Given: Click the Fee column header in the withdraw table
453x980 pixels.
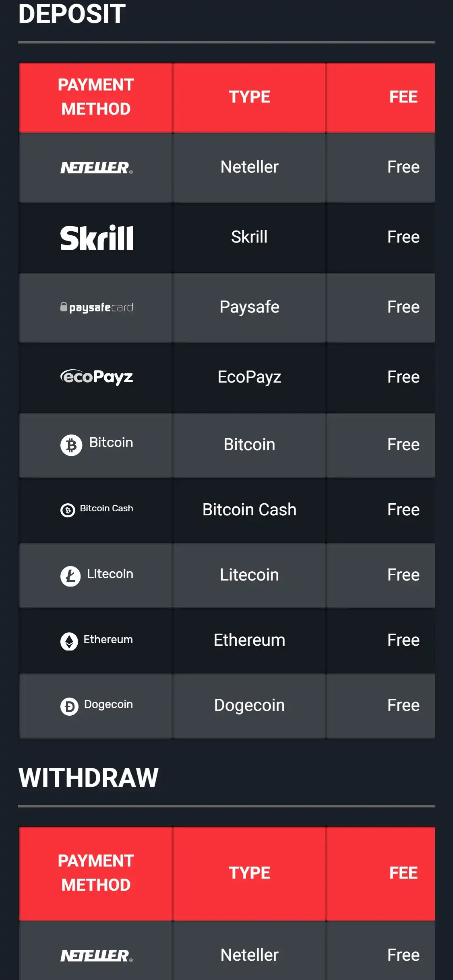Looking at the screenshot, I should tap(403, 873).
